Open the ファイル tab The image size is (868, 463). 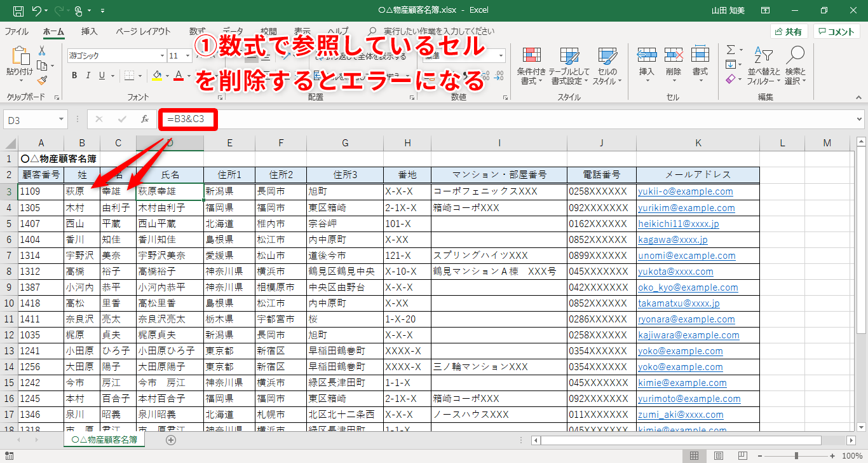[x=17, y=31]
